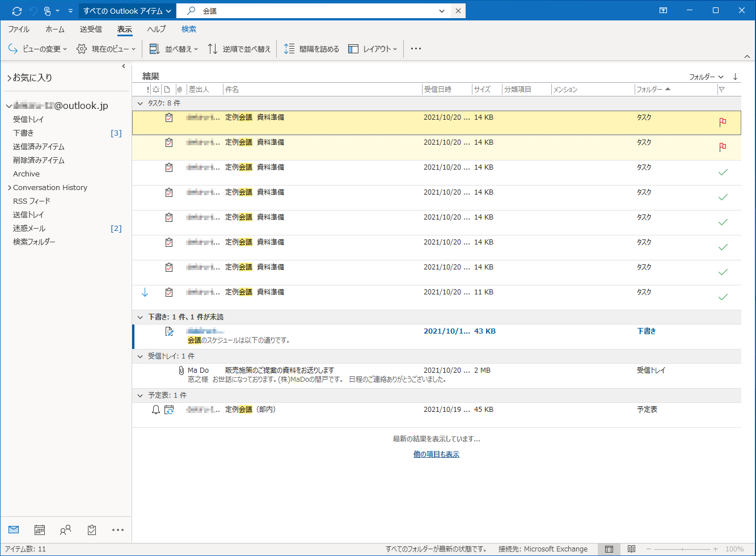756x556 pixels.
Task: Click 逆順で並べ替え reverse sort button
Action: pyautogui.click(x=239, y=49)
